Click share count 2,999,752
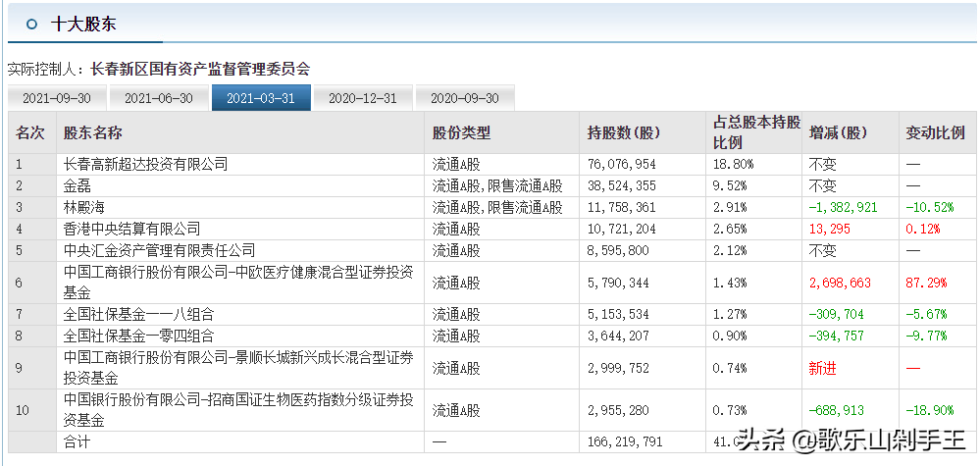Screen dimensions: 980x466 tap(618, 369)
